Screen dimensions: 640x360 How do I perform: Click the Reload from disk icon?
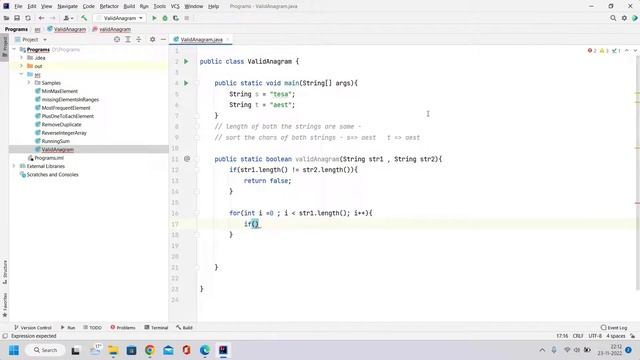pos(28,18)
